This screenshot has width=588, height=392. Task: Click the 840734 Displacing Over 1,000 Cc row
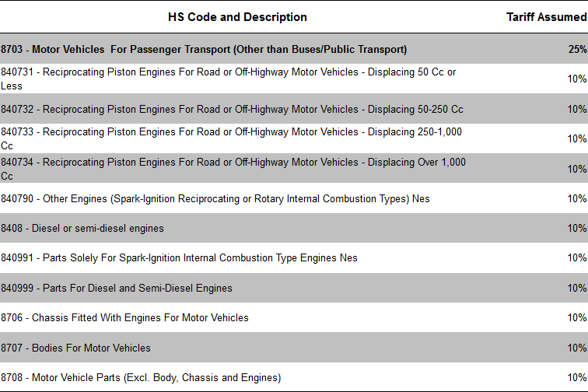point(233,169)
